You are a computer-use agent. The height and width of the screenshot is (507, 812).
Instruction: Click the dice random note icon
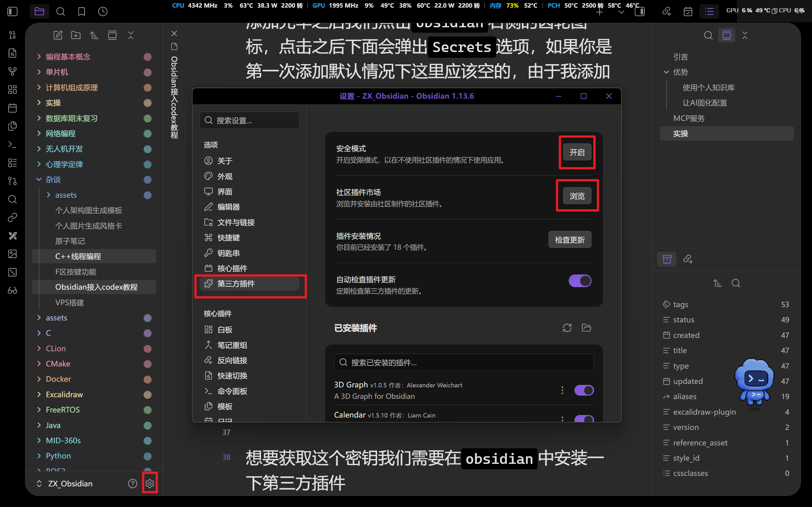(12, 272)
